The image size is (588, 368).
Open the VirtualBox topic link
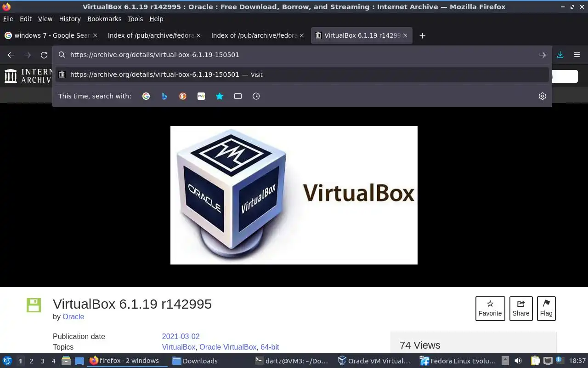click(x=179, y=347)
